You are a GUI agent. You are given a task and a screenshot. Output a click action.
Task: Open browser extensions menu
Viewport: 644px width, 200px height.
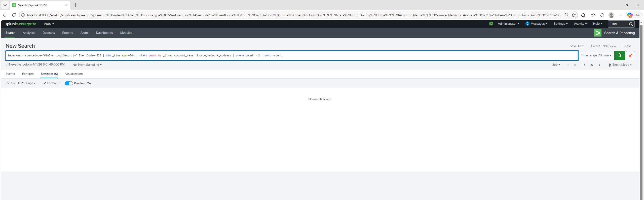(x=583, y=15)
